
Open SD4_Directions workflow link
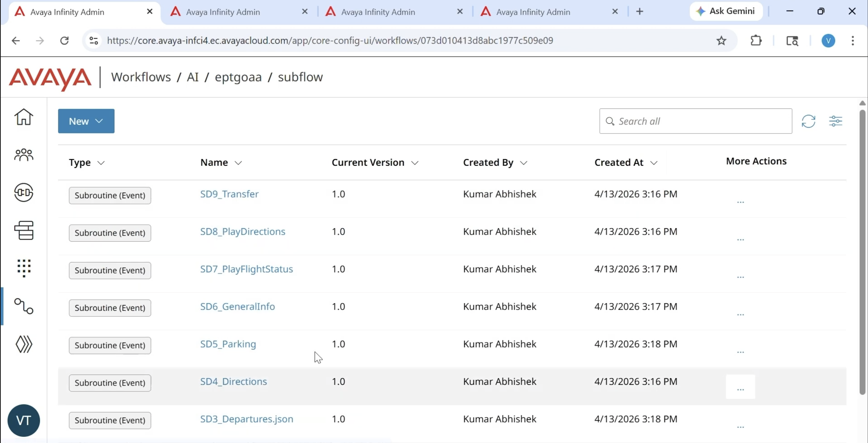click(x=234, y=381)
